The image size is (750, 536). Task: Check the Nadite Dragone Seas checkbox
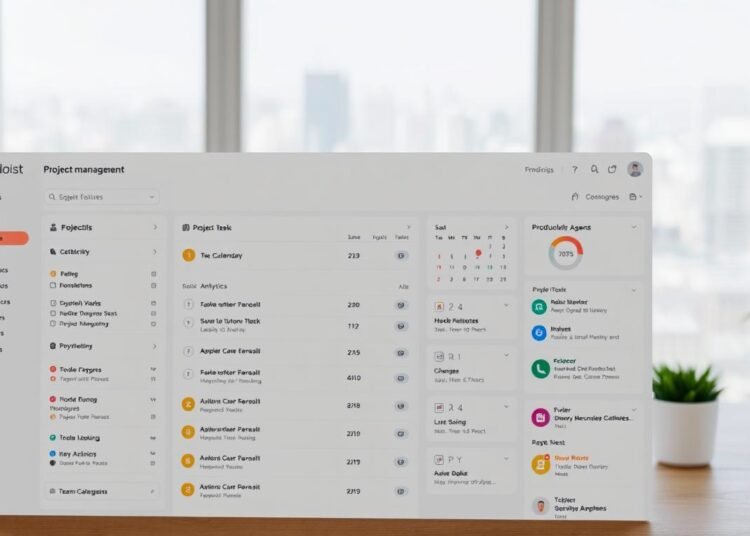[53, 314]
